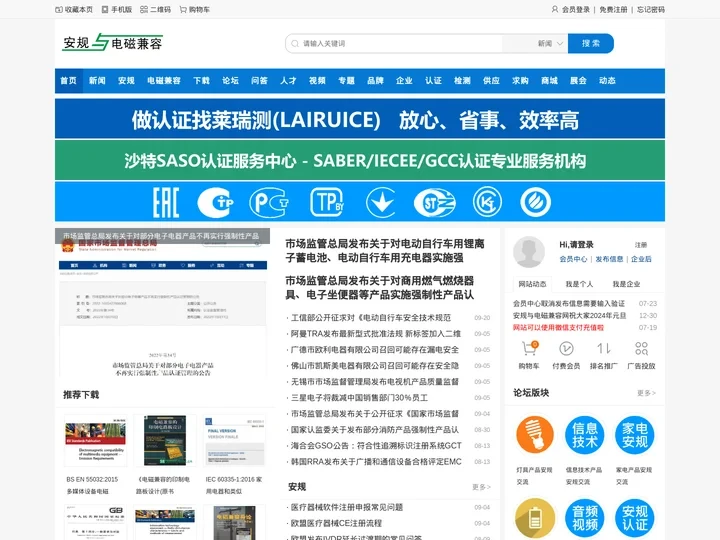
Task: Click the EAC certification logo
Action: (x=166, y=202)
